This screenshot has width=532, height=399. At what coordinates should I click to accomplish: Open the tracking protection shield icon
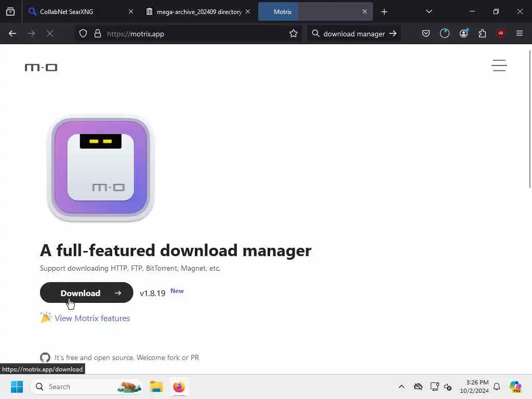(83, 33)
